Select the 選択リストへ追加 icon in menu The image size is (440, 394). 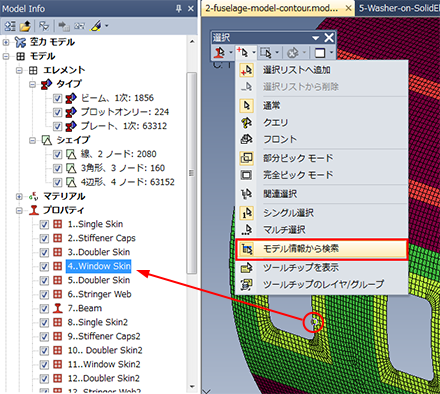pyautogui.click(x=247, y=70)
